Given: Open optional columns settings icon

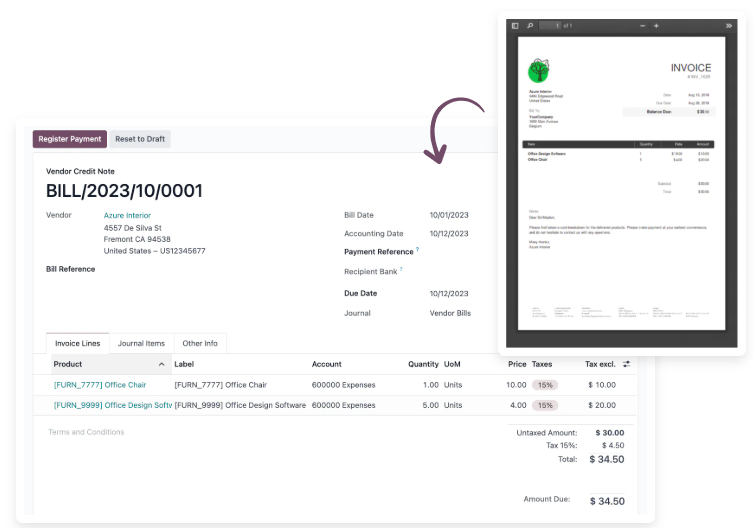Looking at the screenshot, I should [627, 364].
